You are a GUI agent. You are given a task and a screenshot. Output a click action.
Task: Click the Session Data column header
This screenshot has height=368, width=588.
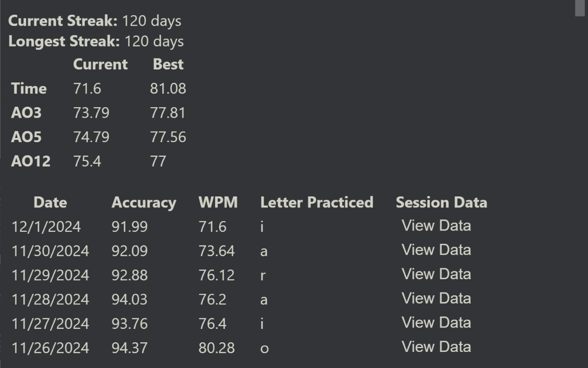(x=441, y=202)
